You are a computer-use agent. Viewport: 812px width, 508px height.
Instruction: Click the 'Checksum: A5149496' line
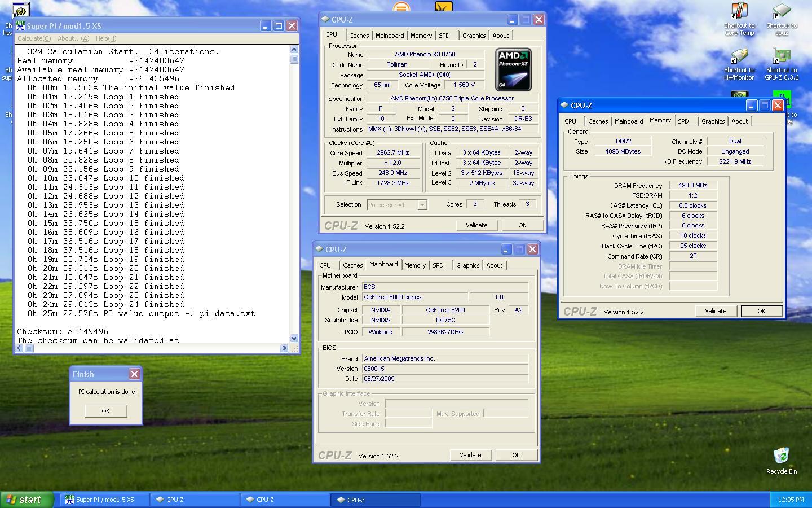(63, 332)
